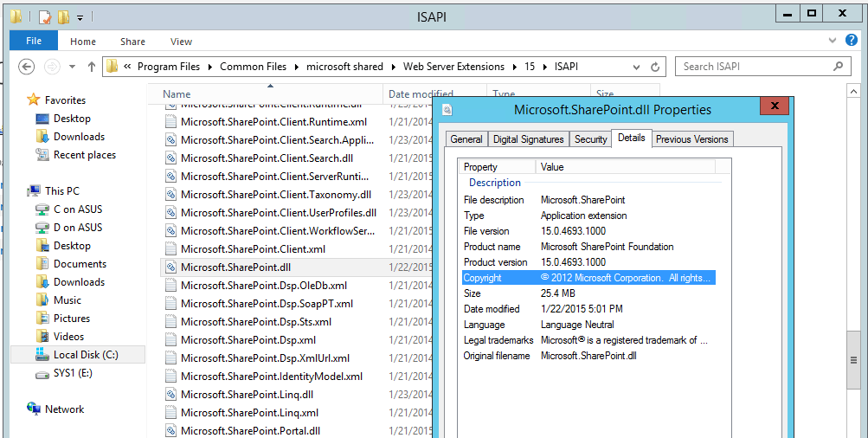The image size is (868, 438).
Task: Click the Back navigation arrow
Action: coord(27,67)
